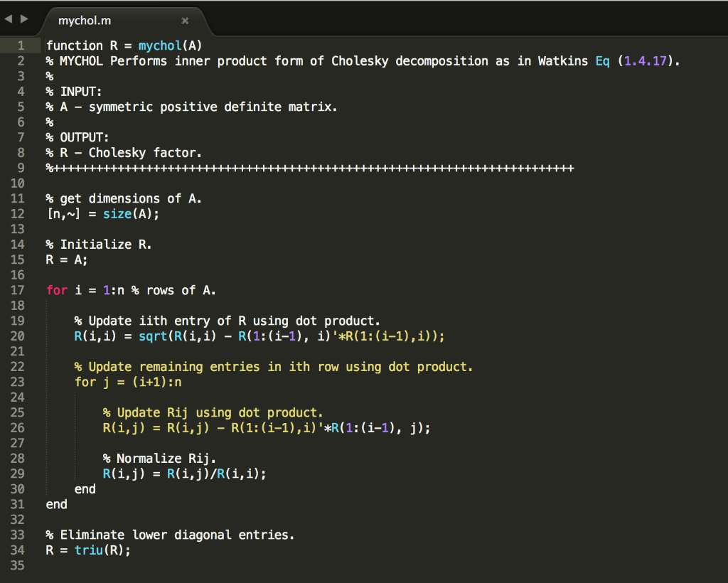Click line number 1 in the gutter

pos(21,46)
